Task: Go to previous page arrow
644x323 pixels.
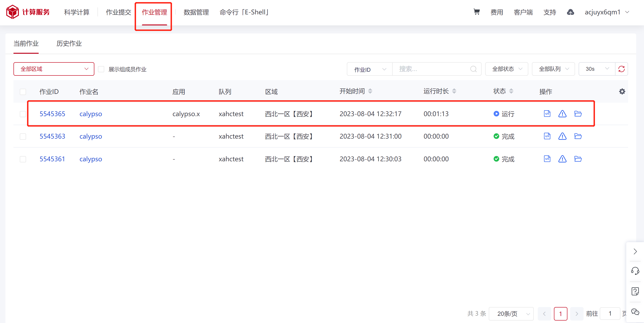Action: point(544,314)
